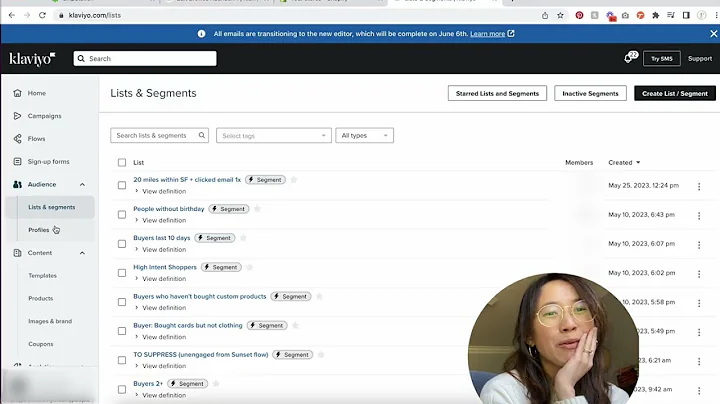Star the People without birthday segment
Viewport: 720px width, 404px height.
coord(258,209)
